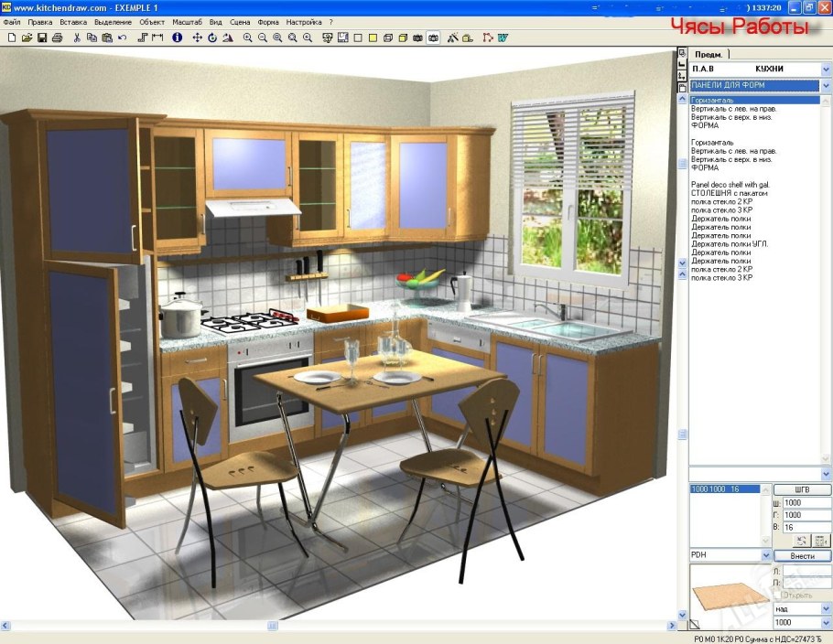Expand the над dropdown menu
Image resolution: width=833 pixels, height=644 pixels.
pos(824,607)
